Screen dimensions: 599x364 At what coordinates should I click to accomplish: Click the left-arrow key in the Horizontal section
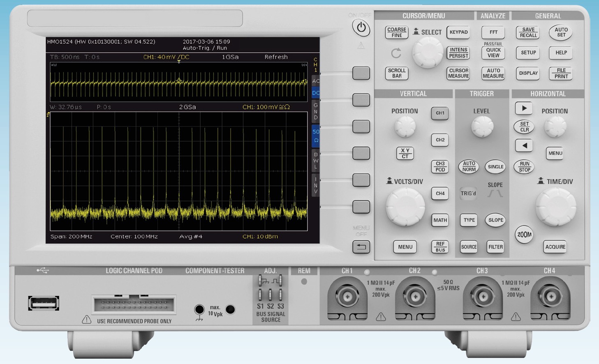tap(523, 146)
